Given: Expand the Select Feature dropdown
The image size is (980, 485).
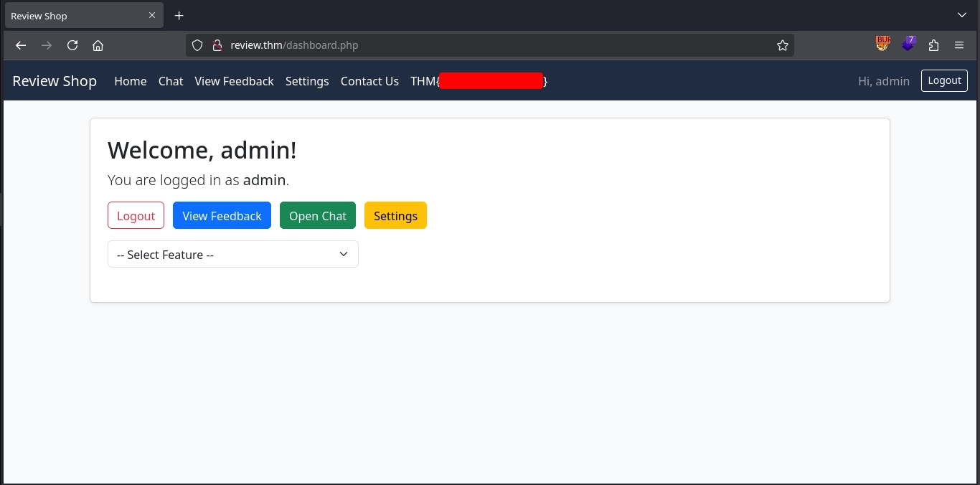Looking at the screenshot, I should tap(232, 255).
